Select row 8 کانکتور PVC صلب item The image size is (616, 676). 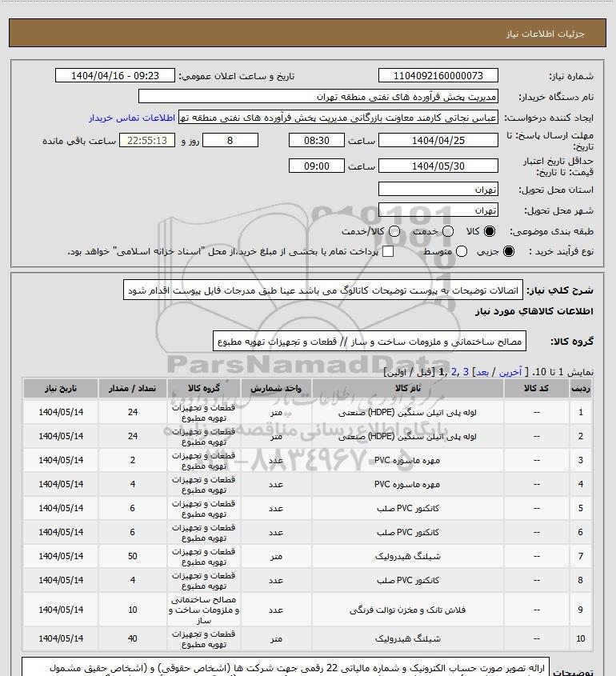coord(407,580)
